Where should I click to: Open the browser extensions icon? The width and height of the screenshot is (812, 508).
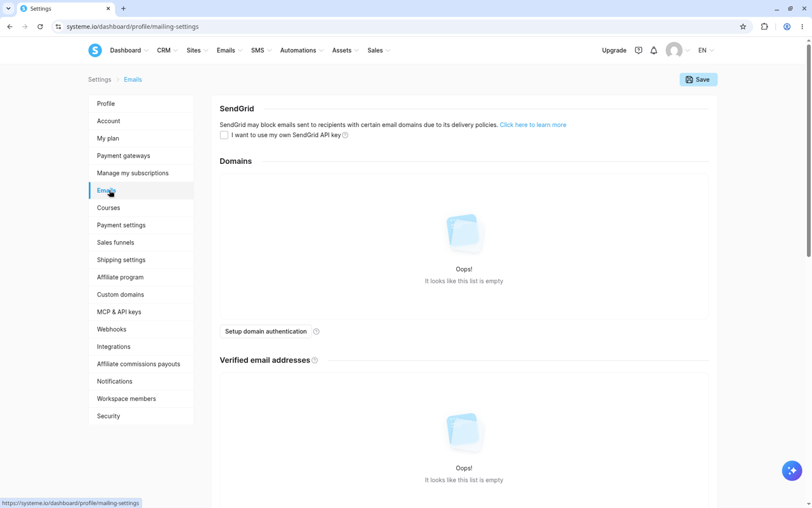[764, 27]
